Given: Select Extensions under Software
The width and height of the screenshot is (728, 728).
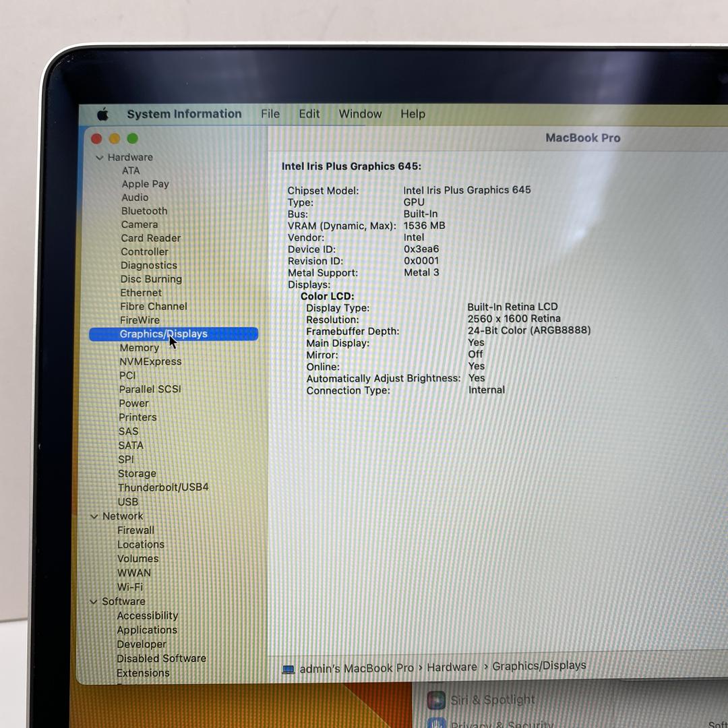Looking at the screenshot, I should 143,673.
